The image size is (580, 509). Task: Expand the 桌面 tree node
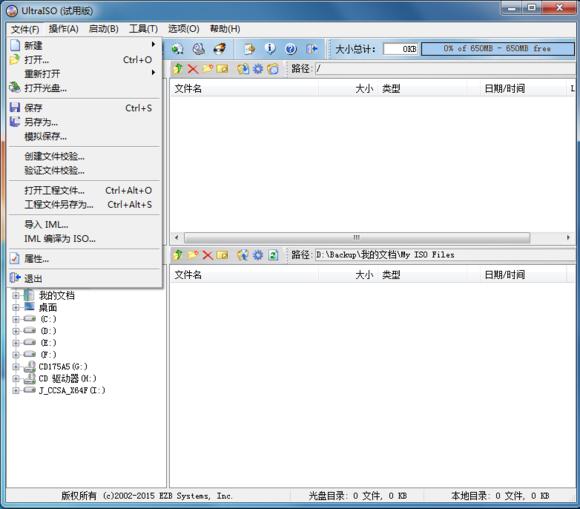(x=16, y=307)
